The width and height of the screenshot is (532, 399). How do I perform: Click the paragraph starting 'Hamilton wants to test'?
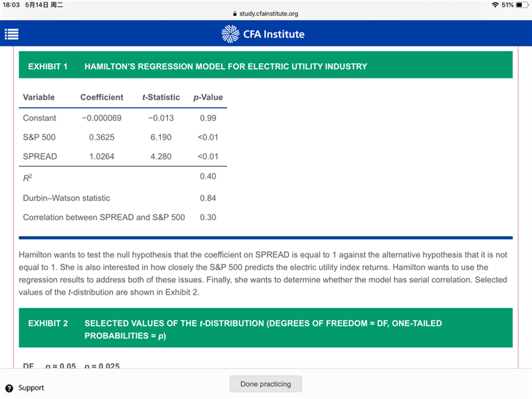click(263, 273)
